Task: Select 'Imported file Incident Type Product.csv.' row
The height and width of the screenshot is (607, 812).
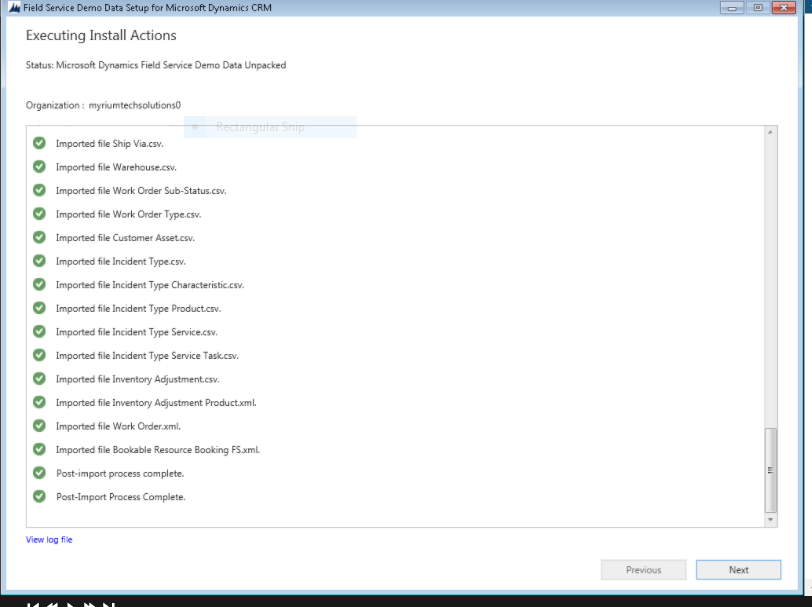Action: click(138, 309)
